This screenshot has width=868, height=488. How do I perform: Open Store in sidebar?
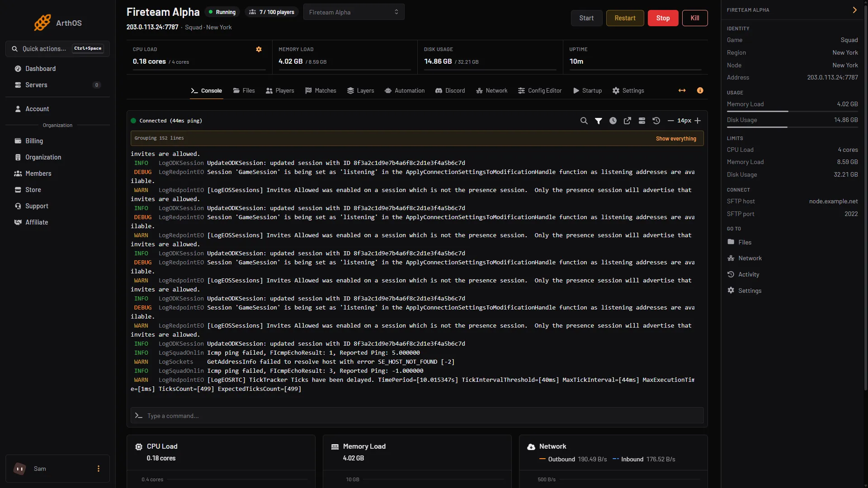click(x=57, y=190)
